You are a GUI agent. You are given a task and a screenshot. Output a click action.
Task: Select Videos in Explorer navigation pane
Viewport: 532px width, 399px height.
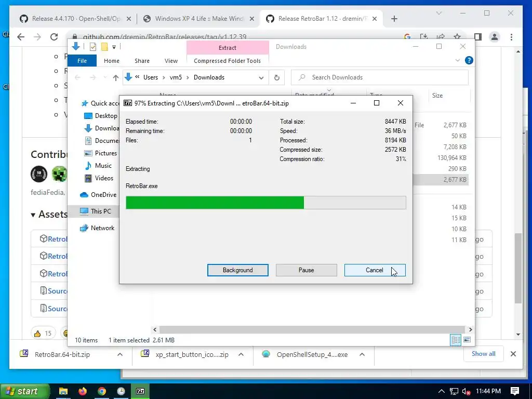(99, 178)
